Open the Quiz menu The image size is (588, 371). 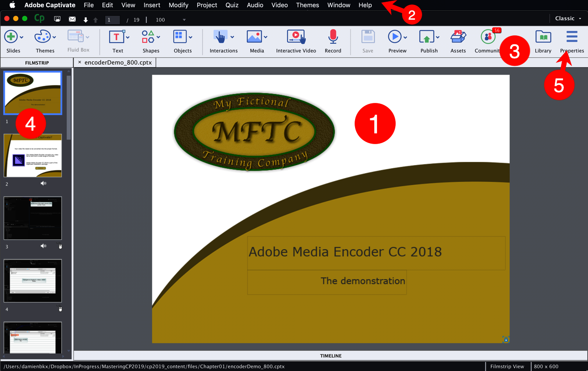click(x=232, y=5)
